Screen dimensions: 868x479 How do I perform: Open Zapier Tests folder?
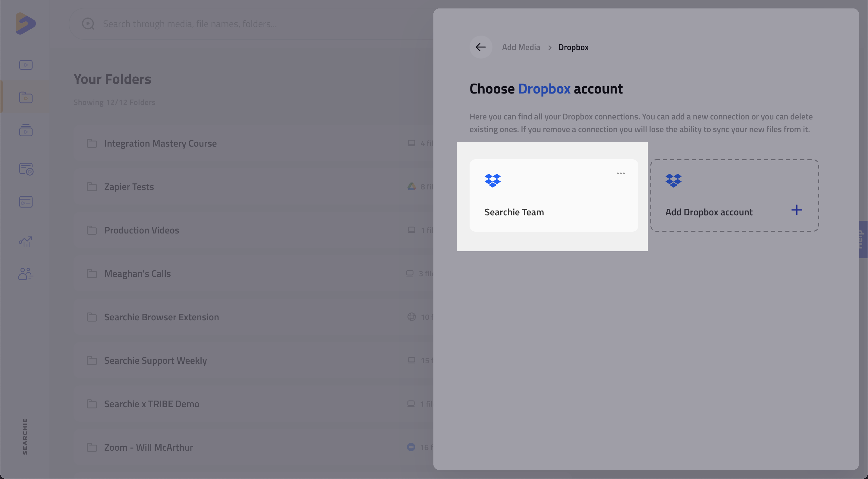click(253, 186)
